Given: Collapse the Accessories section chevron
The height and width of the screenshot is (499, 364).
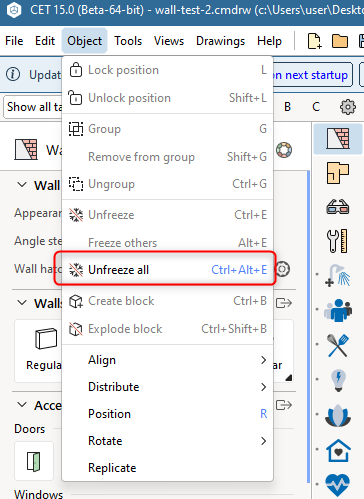Looking at the screenshot, I should point(22,405).
